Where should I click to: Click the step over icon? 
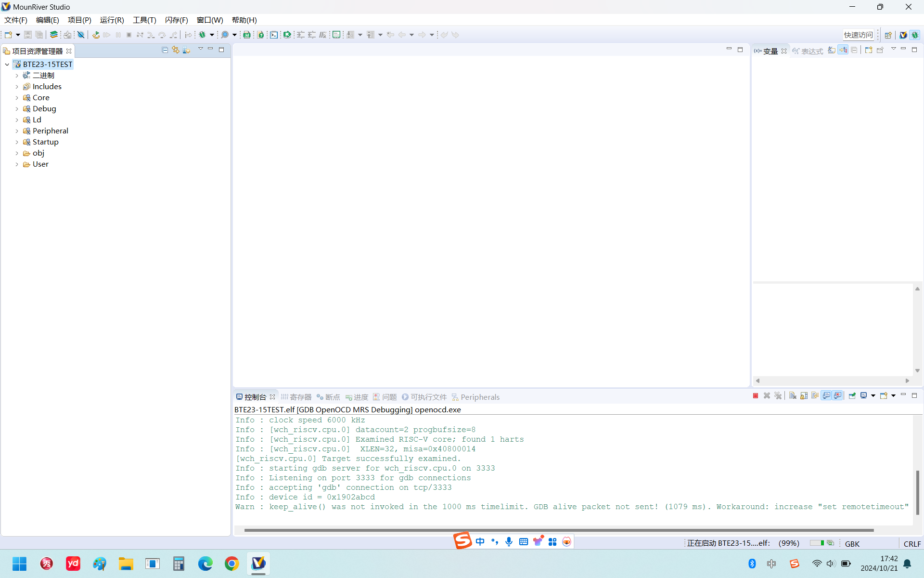(x=162, y=35)
